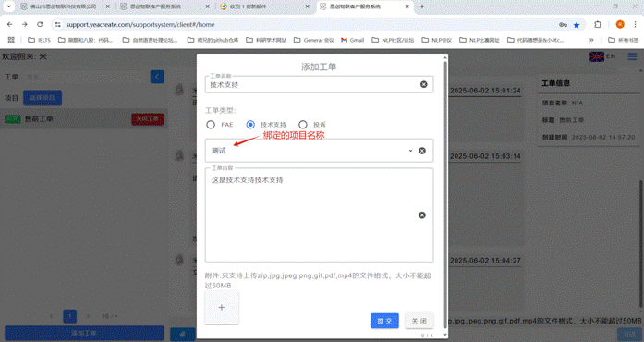Screen dimensions: 644x342
Task: Open the 自然语言处理论坛 bookmark folder
Action: coord(151,40)
